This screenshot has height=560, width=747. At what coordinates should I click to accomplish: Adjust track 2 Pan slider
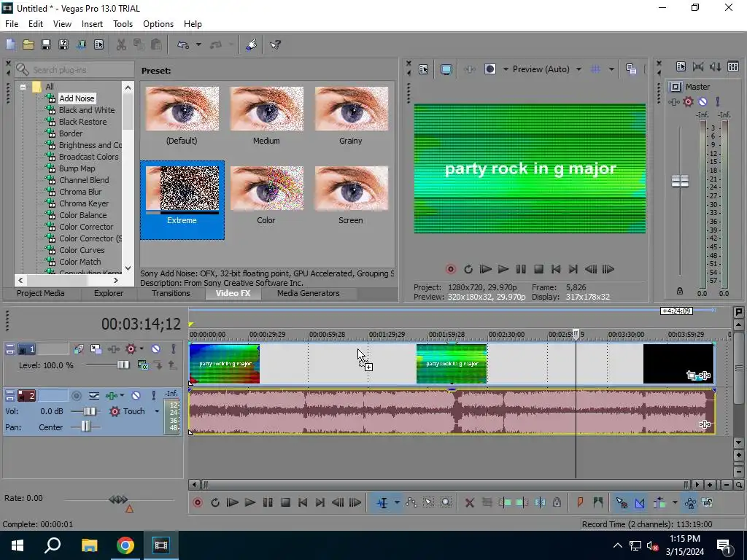[x=85, y=426]
